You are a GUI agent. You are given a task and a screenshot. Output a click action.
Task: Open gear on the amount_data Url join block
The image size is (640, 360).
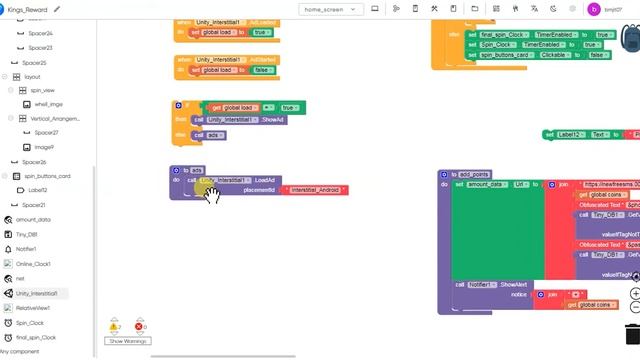point(552,185)
